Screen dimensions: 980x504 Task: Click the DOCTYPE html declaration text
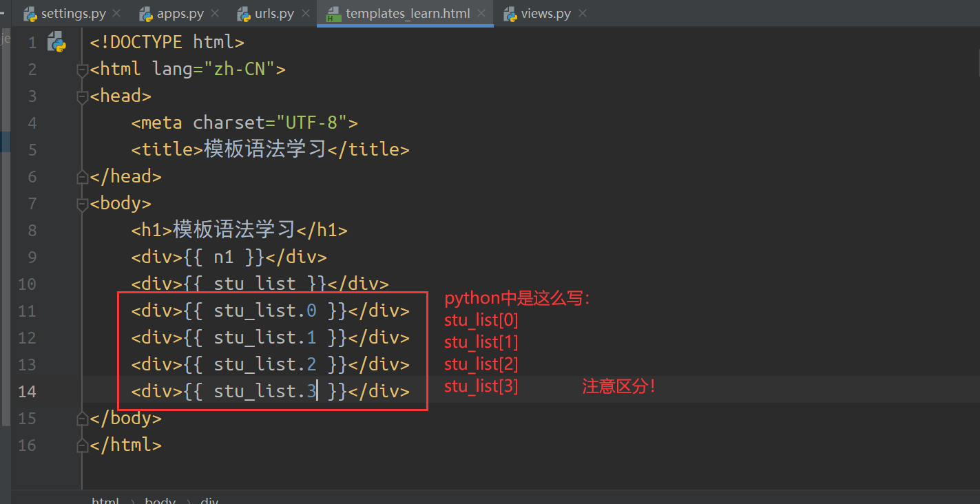tap(167, 42)
